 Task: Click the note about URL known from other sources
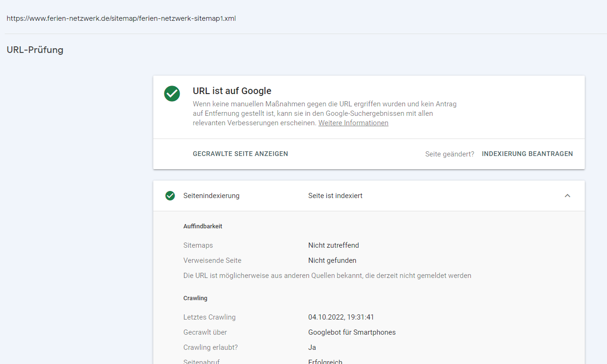coord(327,276)
